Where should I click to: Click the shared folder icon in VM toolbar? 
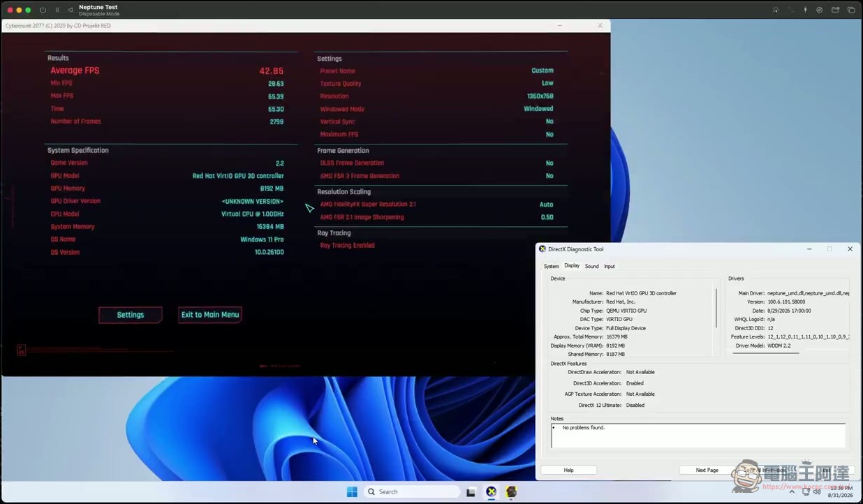(835, 10)
